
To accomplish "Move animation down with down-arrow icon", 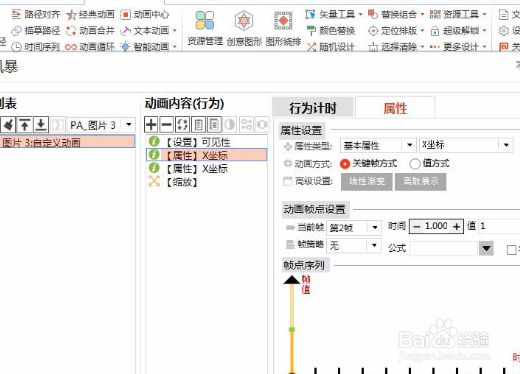I will click(41, 125).
